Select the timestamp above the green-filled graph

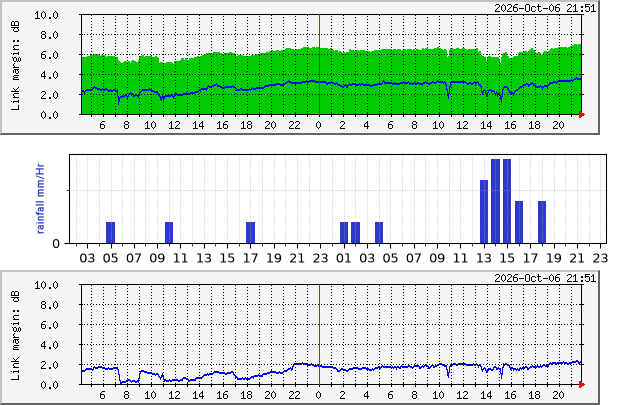pyautogui.click(x=545, y=8)
